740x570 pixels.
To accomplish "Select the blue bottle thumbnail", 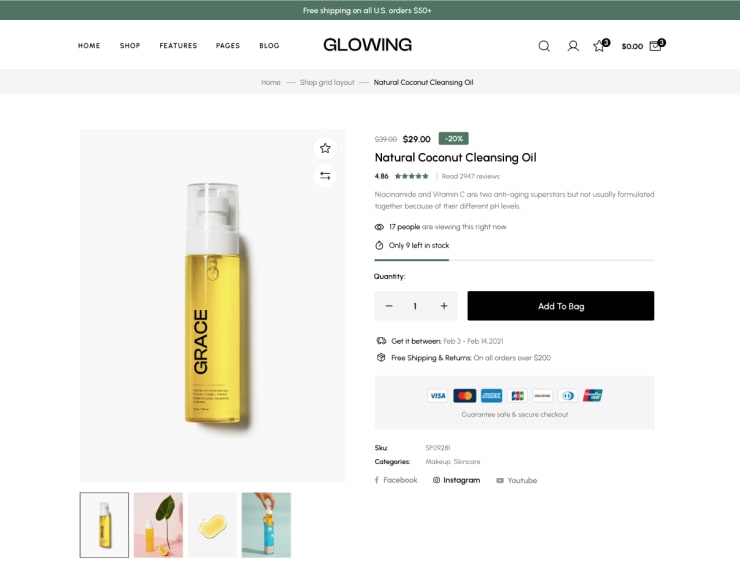I will [x=266, y=525].
